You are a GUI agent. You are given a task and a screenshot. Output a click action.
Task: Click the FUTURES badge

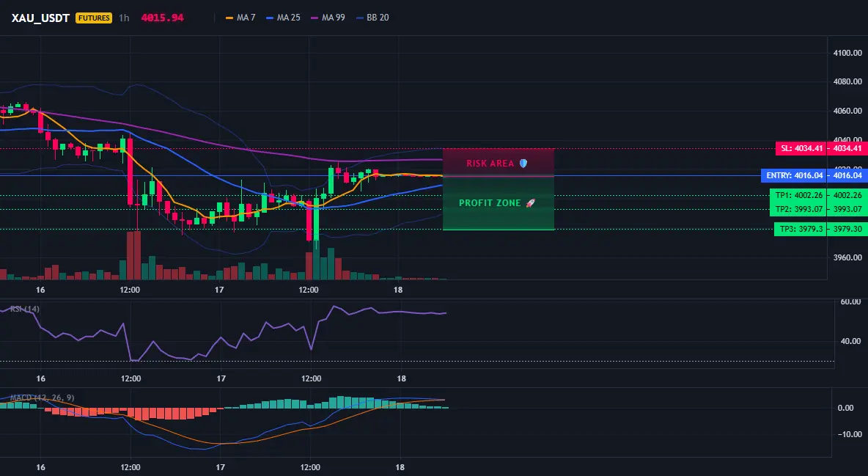(94, 18)
